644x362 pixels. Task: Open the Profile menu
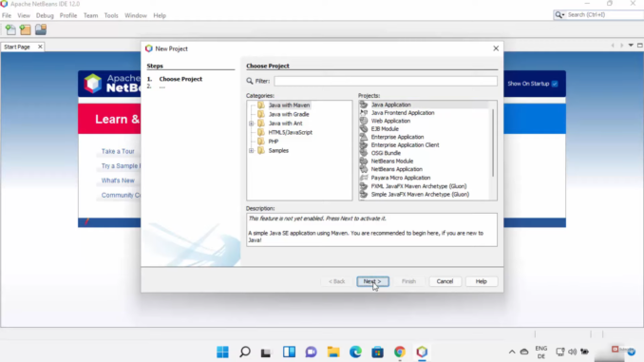click(68, 15)
